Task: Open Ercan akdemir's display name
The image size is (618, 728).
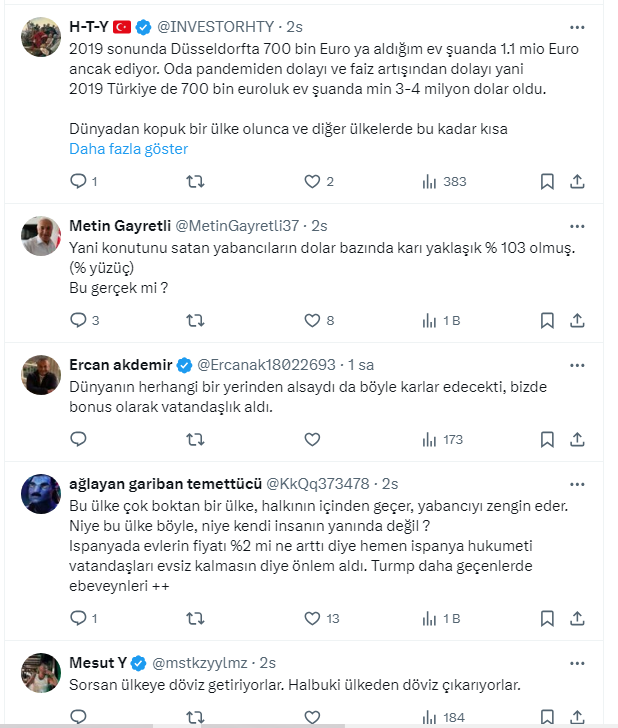Action: pyautogui.click(x=120, y=364)
